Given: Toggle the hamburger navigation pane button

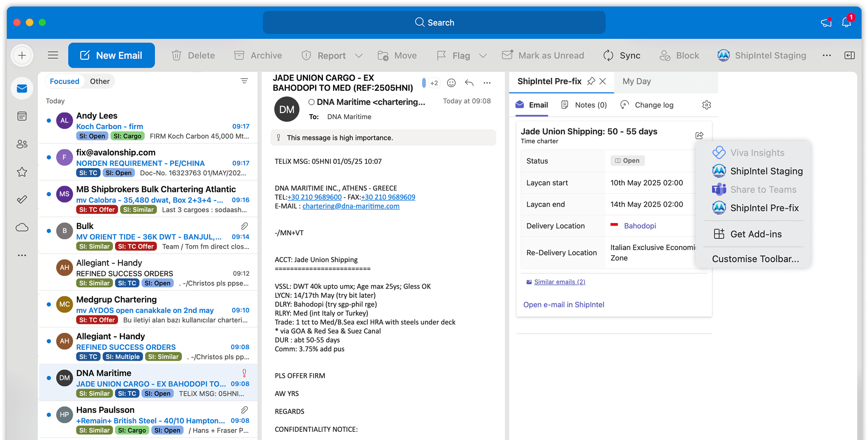Looking at the screenshot, I should coord(53,55).
